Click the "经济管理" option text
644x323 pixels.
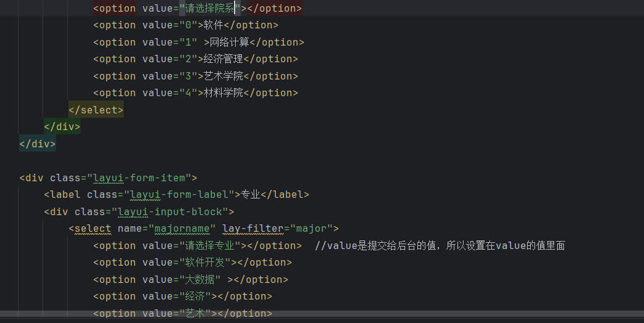click(x=223, y=59)
